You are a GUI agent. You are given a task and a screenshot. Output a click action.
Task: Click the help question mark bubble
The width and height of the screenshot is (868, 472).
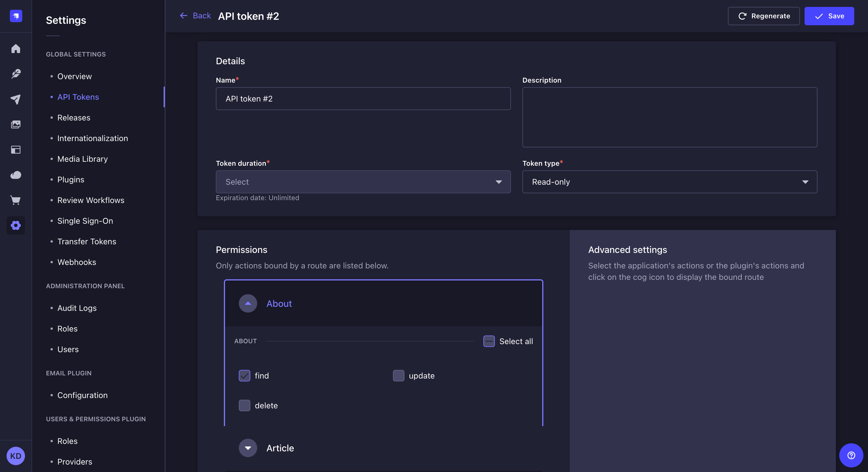click(850, 455)
